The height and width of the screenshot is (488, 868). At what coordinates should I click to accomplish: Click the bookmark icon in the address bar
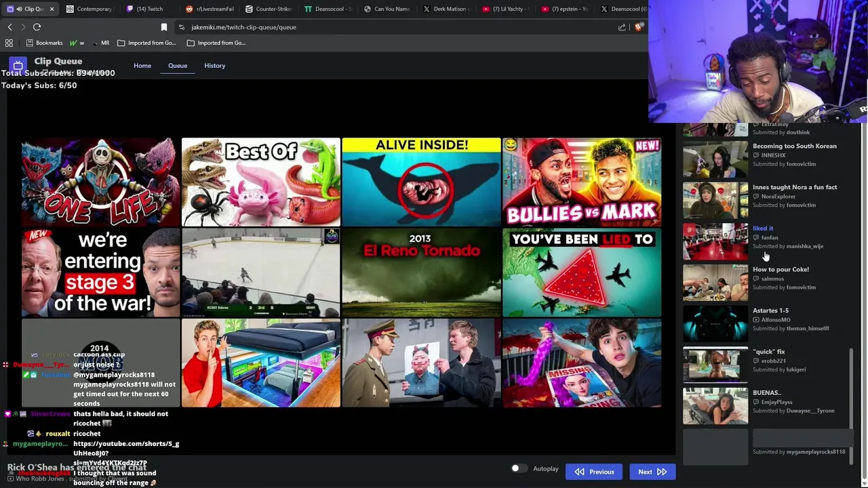tap(163, 27)
